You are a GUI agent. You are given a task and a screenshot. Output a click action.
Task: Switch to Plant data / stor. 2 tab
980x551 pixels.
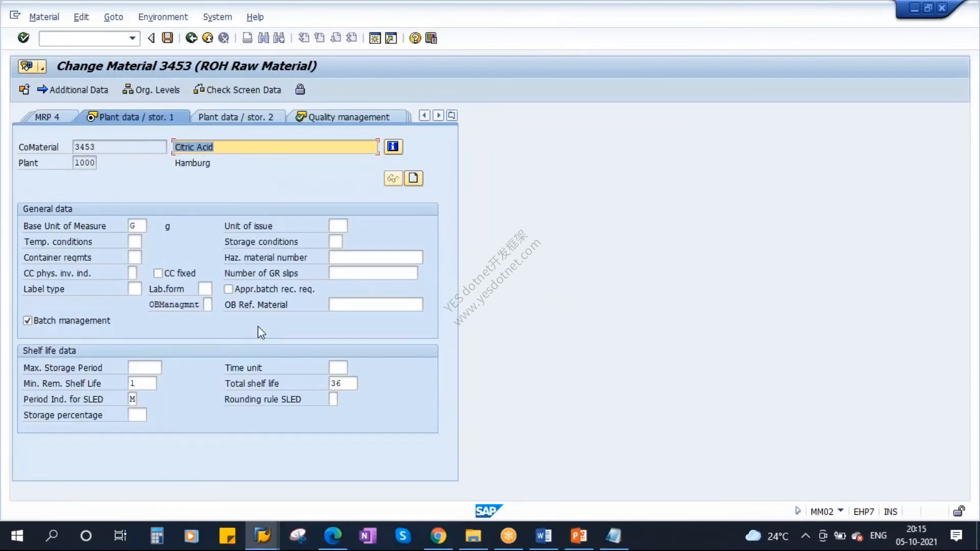pos(236,117)
